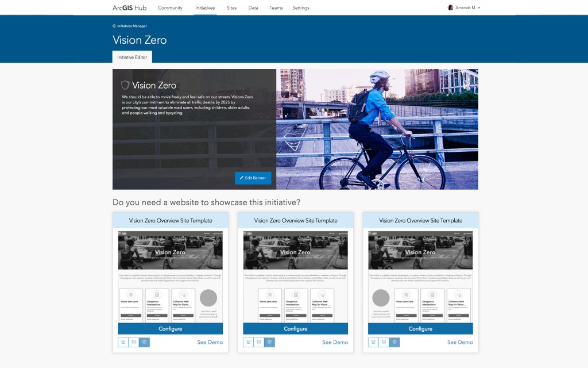The height and width of the screenshot is (368, 588).
Task: Click the globe sharing icon on the second template
Action: tap(269, 342)
